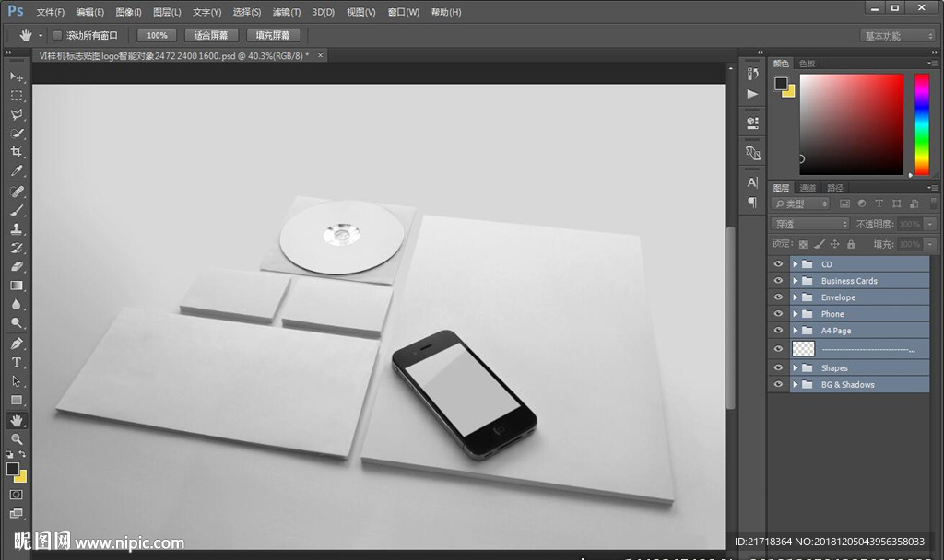Toggle visibility of Phone layer group

pos(778,314)
